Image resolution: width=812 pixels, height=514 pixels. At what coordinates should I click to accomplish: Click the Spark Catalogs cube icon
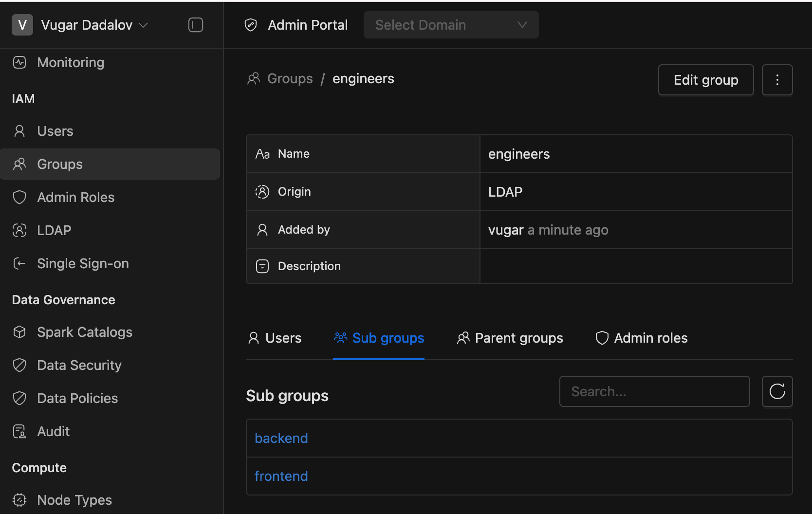click(x=19, y=332)
